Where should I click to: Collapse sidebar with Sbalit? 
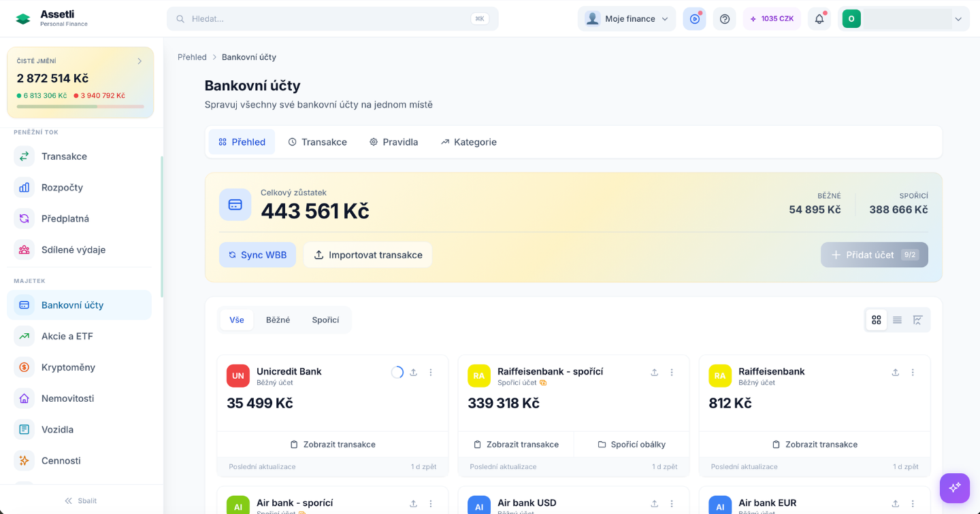(x=80, y=500)
